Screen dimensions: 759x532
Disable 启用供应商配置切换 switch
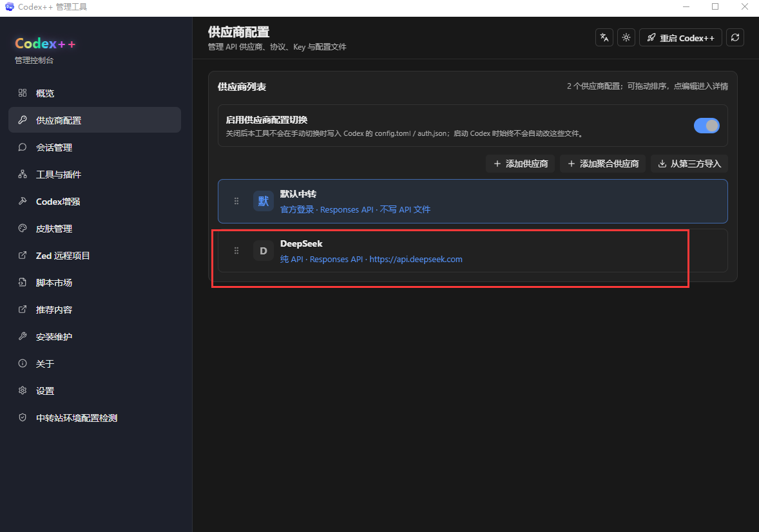coord(706,126)
